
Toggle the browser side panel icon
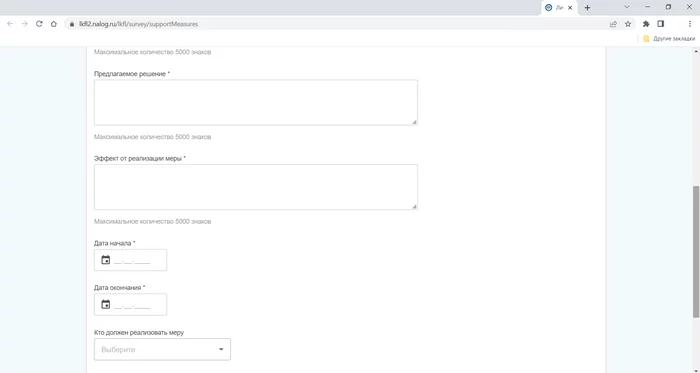tap(661, 24)
